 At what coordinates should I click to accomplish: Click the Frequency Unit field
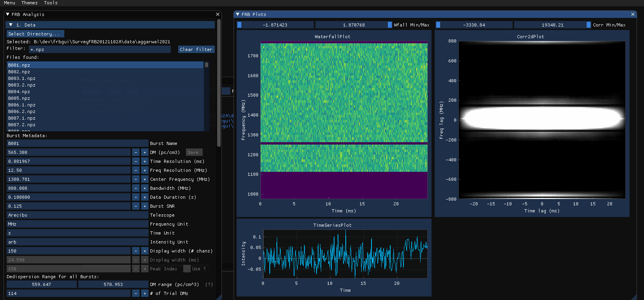[77, 224]
